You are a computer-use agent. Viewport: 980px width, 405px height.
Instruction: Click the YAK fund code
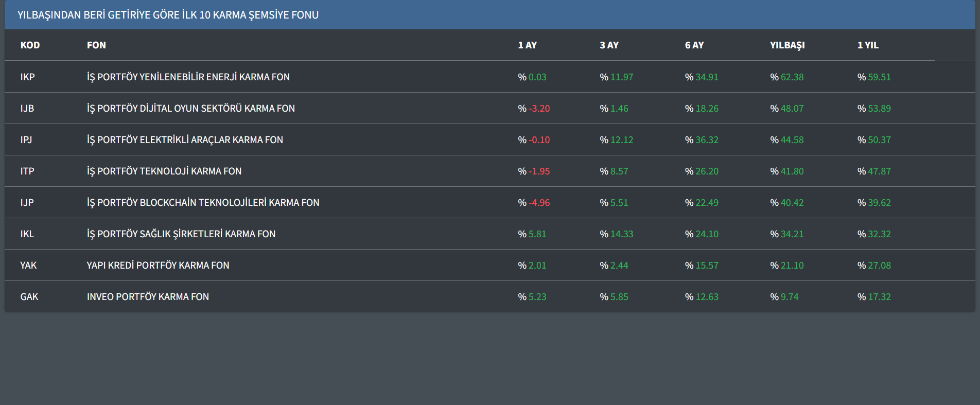click(x=28, y=266)
